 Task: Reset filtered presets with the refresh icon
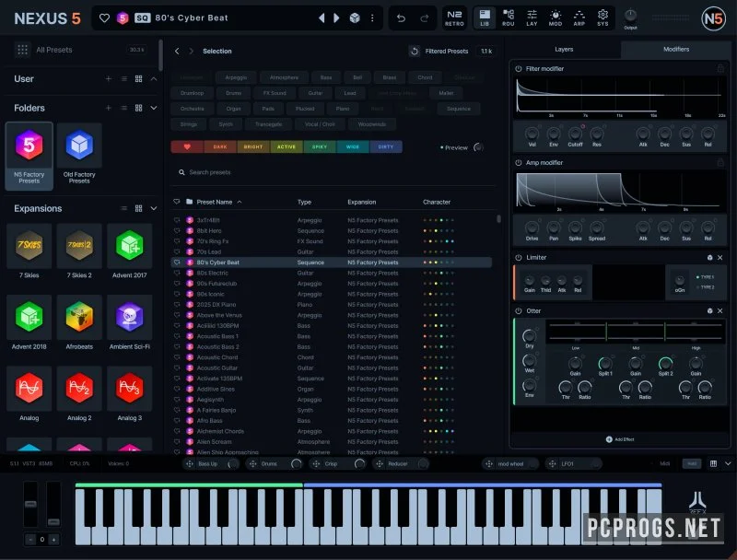click(x=414, y=52)
